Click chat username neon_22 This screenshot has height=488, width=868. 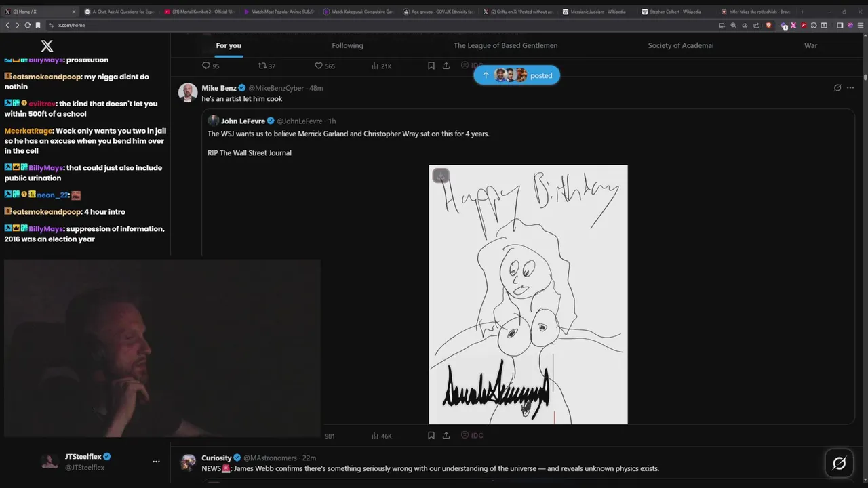pyautogui.click(x=53, y=195)
